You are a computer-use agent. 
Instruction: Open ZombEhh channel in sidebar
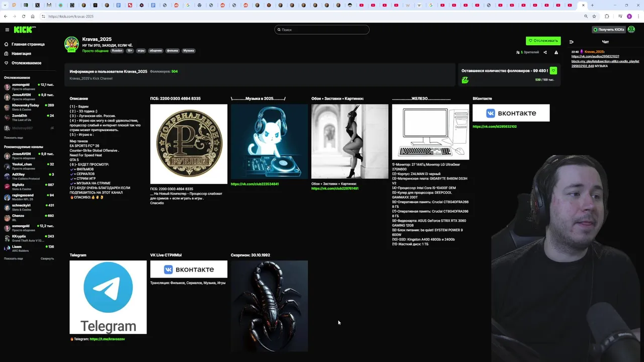[29, 118]
